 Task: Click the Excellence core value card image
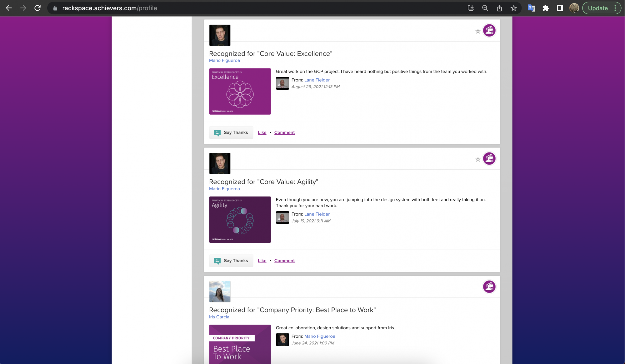[x=240, y=91]
